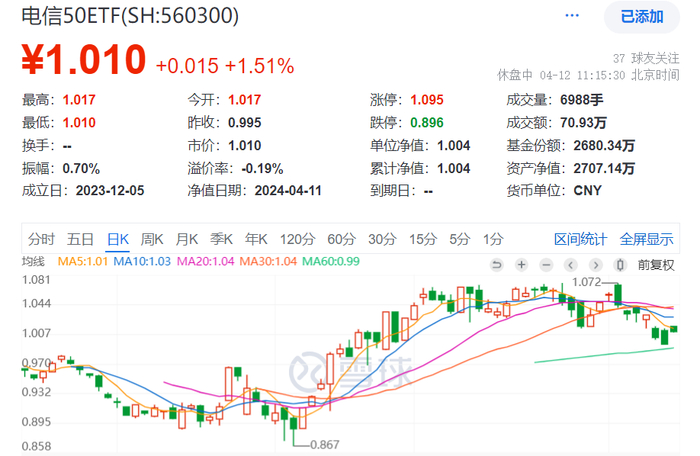Click the MA5:1.01 indicator label

(83, 261)
